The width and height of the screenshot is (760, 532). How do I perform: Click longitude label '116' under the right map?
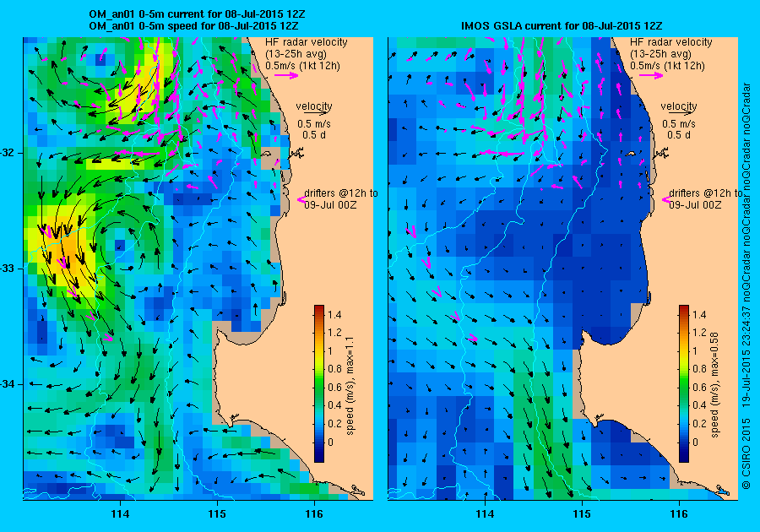(679, 514)
